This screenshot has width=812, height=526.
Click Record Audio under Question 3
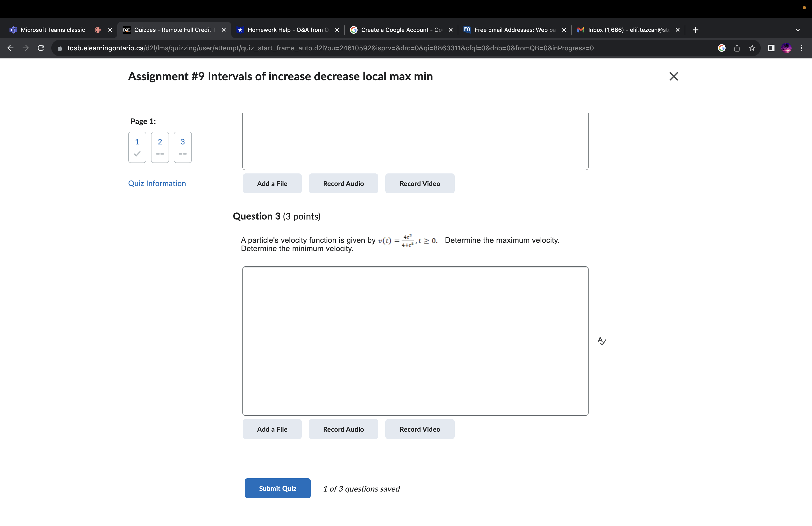click(x=343, y=429)
